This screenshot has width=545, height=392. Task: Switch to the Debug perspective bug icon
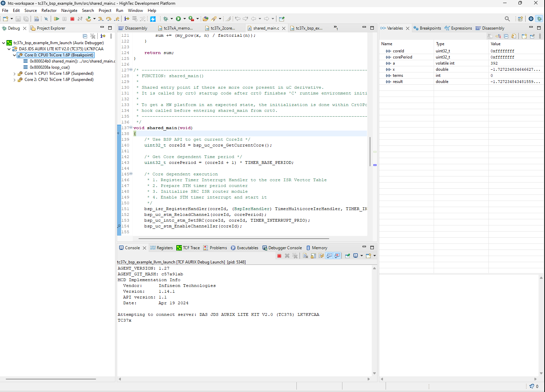click(x=539, y=19)
